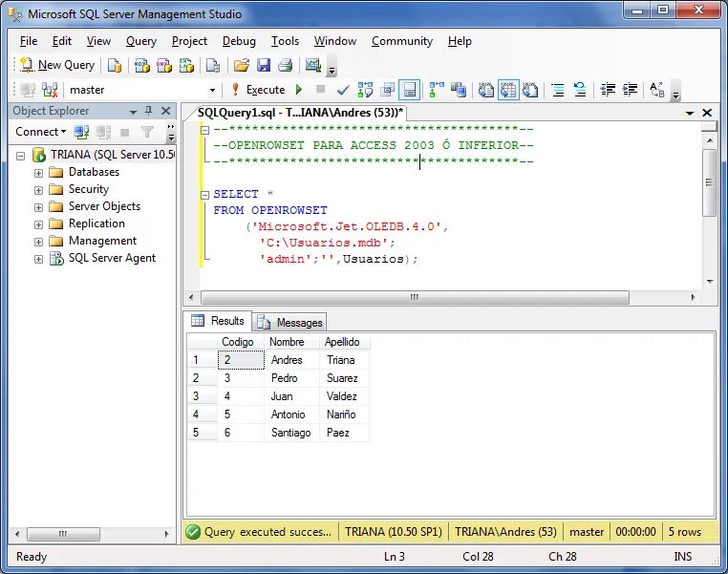
Task: Click the editor vertical scrollbar thumb
Action: (x=709, y=182)
